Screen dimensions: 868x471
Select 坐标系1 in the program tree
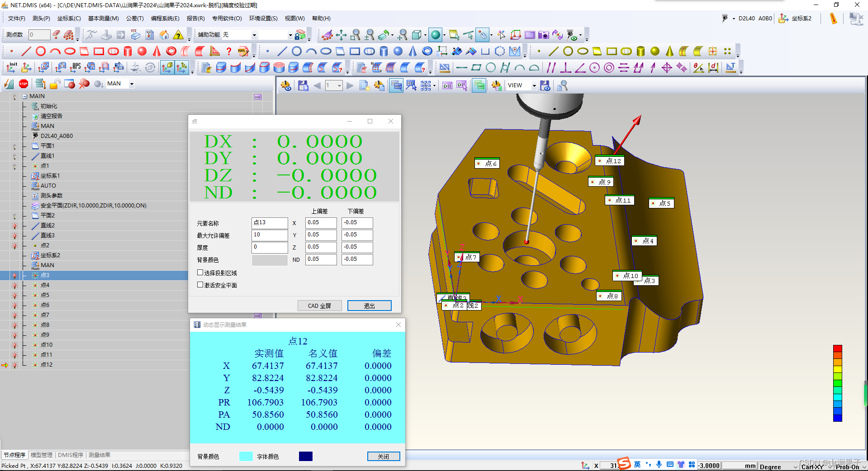pos(50,176)
